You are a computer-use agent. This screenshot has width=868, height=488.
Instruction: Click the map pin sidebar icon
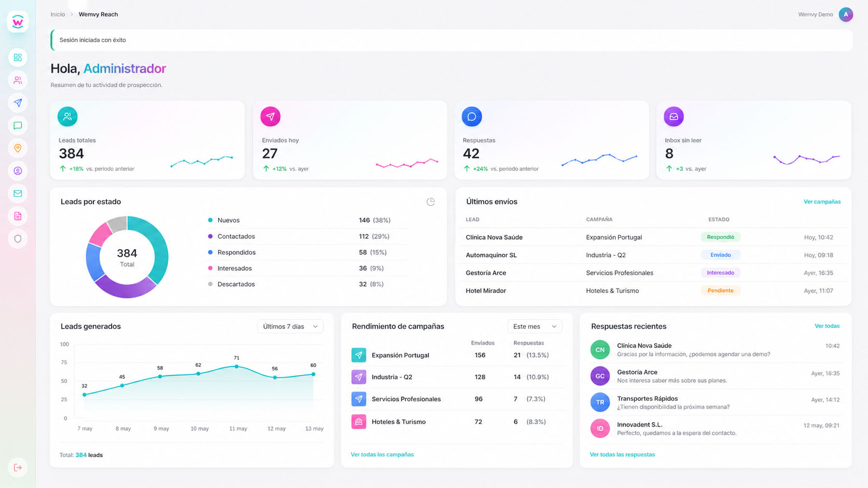18,148
